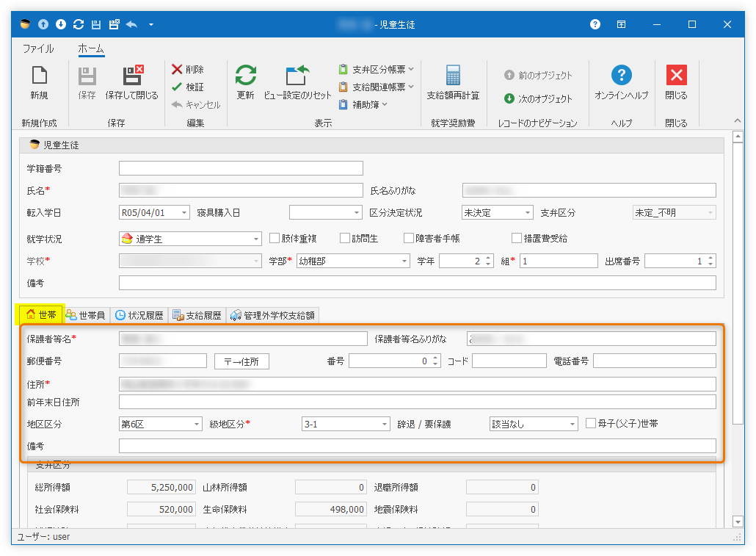Click the 前年末日住所 input field
Screen dimensions: 756x556
tap(417, 402)
